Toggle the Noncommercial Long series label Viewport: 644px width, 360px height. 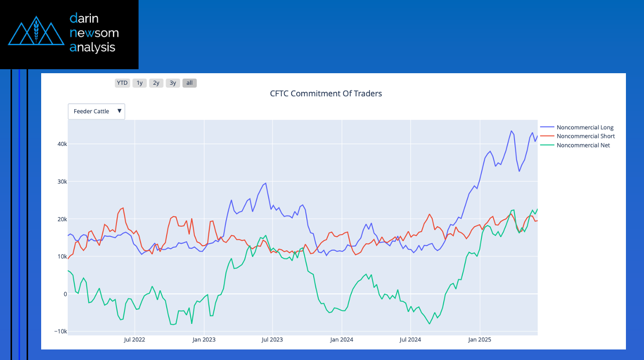tap(585, 127)
